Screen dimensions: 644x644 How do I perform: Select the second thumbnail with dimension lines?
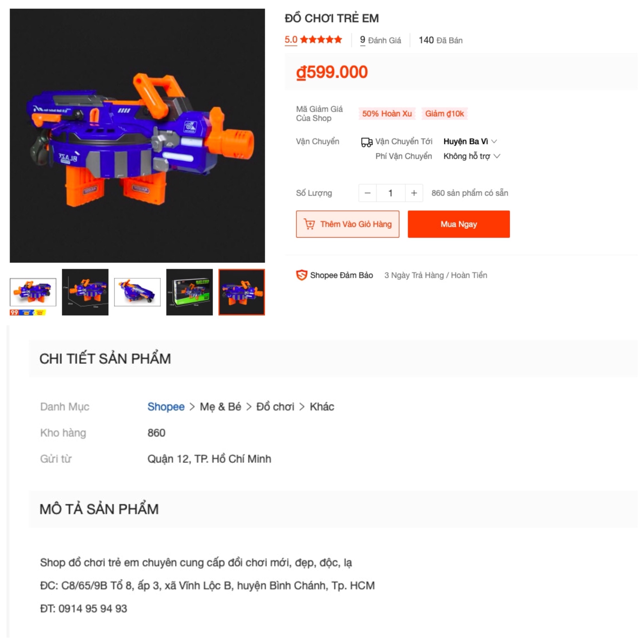point(85,292)
